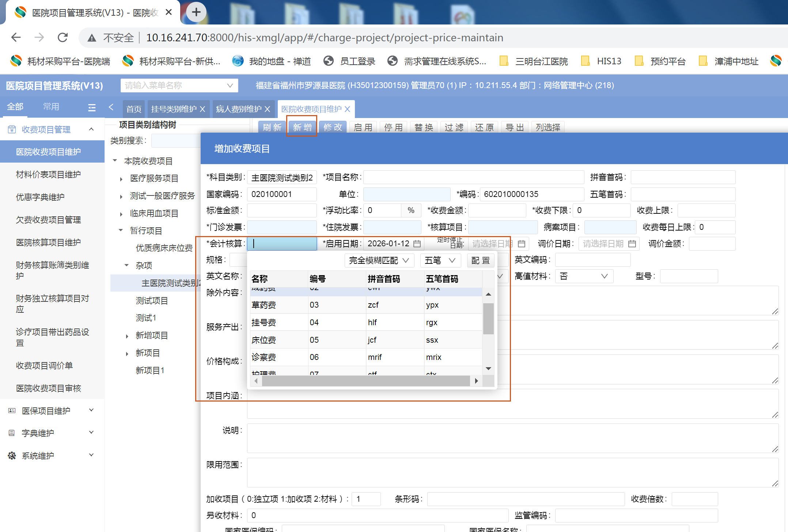
Task: Click the browser reload icon
Action: [x=63, y=38]
